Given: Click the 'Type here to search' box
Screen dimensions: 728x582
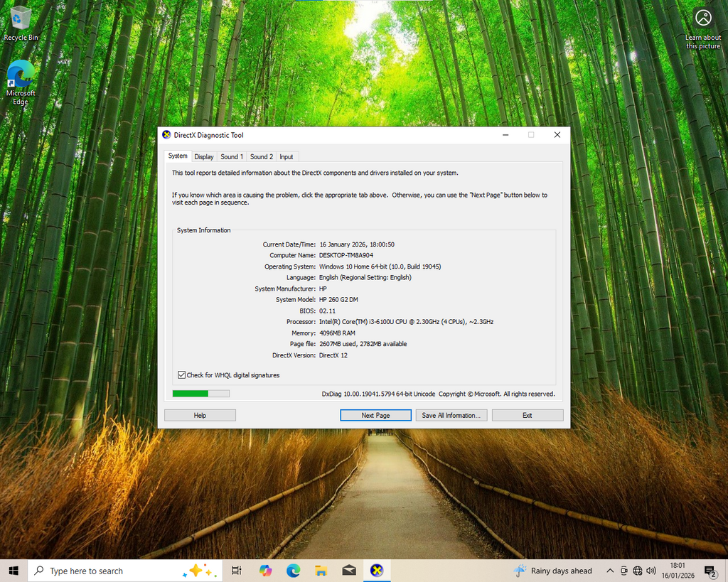Looking at the screenshot, I should tap(107, 571).
